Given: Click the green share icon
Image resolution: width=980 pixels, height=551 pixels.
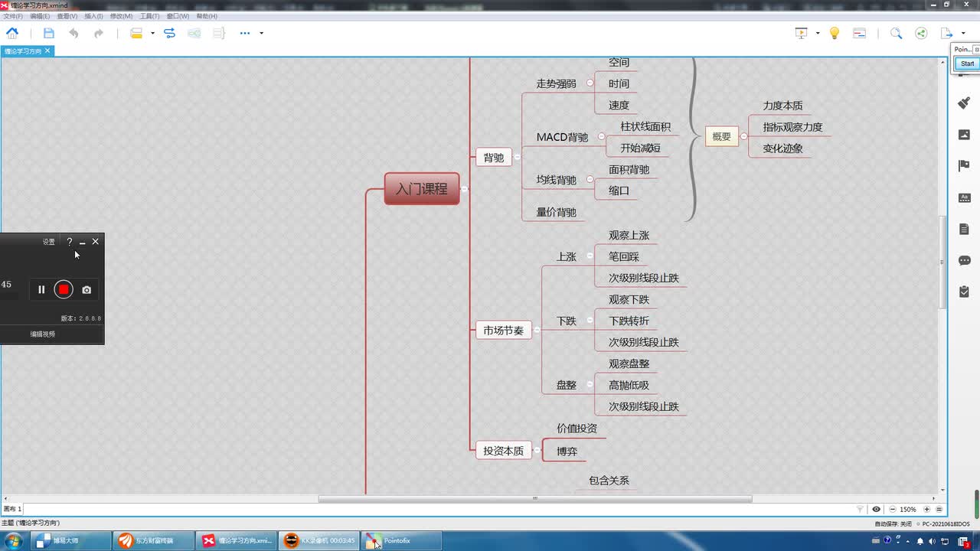Looking at the screenshot, I should (x=921, y=33).
